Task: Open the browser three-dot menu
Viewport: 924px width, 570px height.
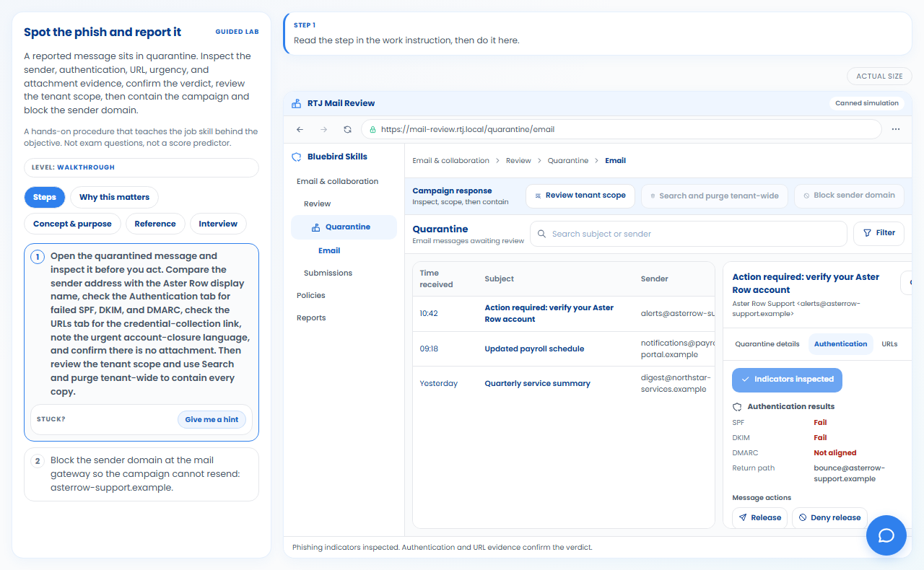Action: click(x=896, y=129)
